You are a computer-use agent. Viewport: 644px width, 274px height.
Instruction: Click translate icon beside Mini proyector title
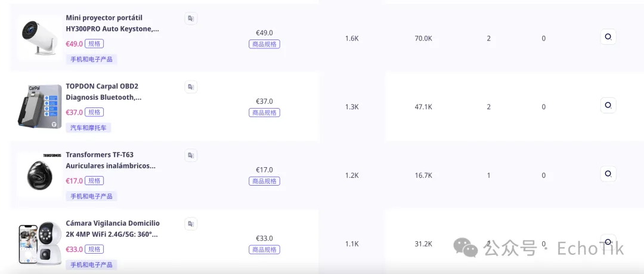[x=191, y=19]
